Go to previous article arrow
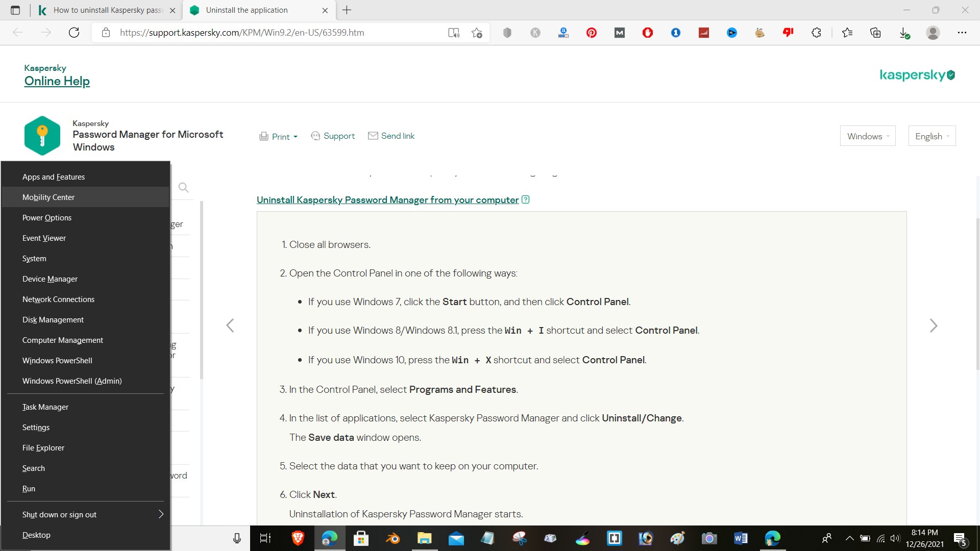 pyautogui.click(x=230, y=325)
